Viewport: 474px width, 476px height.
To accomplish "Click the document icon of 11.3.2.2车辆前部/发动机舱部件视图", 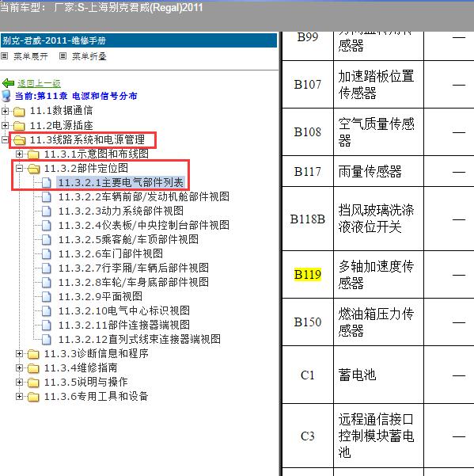I will [47, 196].
